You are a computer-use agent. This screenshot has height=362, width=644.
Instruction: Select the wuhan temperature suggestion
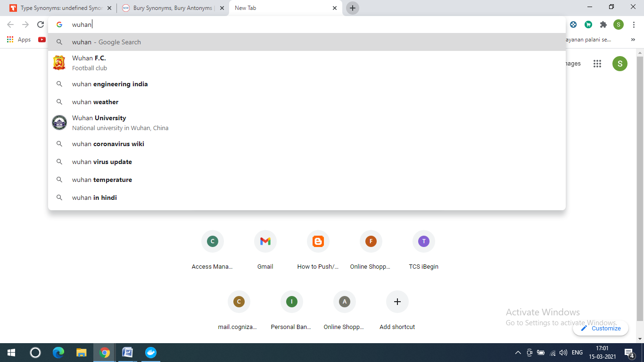coord(307,180)
